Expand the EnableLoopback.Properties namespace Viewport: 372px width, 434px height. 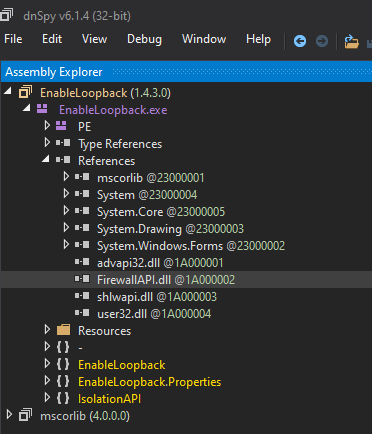pos(47,381)
